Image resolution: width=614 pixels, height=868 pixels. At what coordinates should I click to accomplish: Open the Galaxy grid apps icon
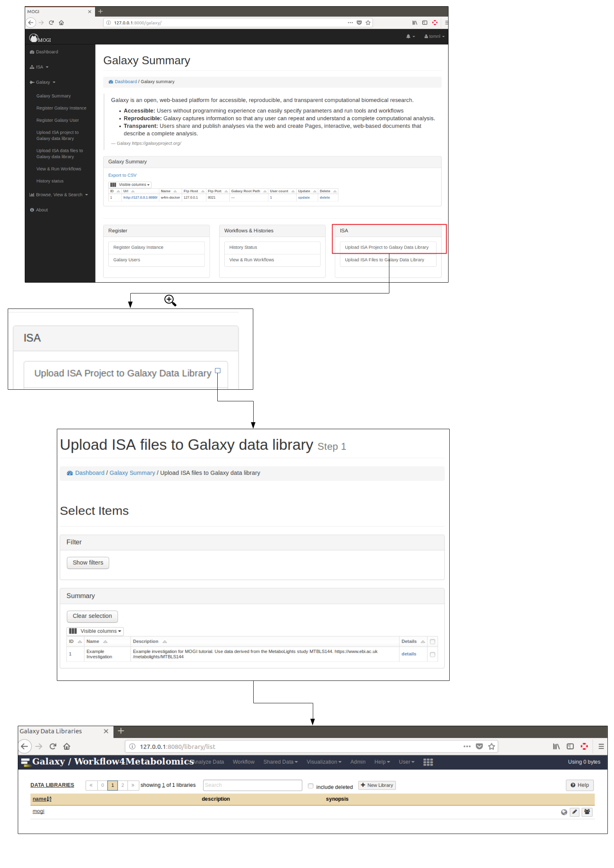tap(428, 762)
